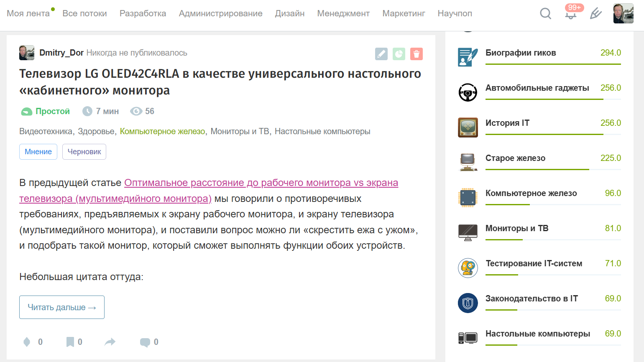Open Здоровье hub link
The image size is (644, 362).
pyautogui.click(x=96, y=131)
